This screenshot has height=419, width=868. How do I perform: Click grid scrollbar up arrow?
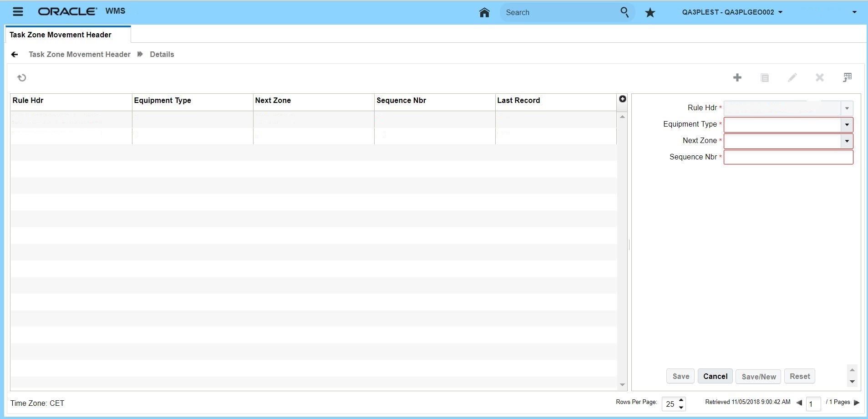[622, 117]
